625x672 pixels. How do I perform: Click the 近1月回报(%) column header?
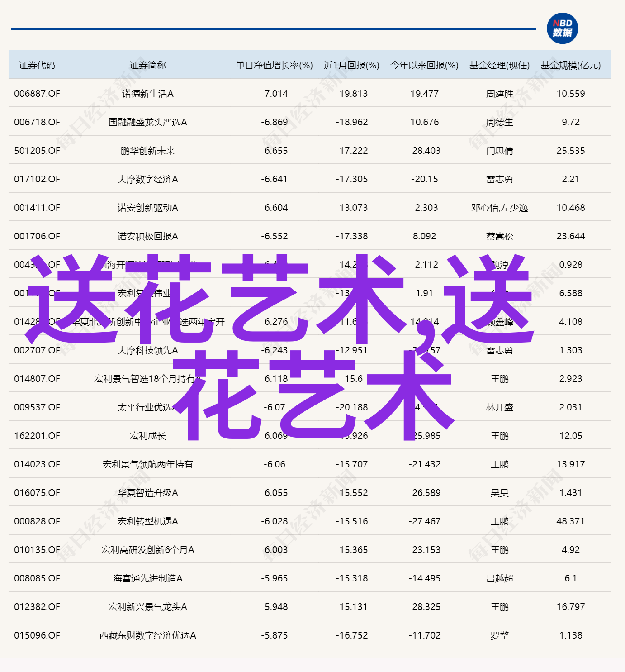pyautogui.click(x=351, y=65)
